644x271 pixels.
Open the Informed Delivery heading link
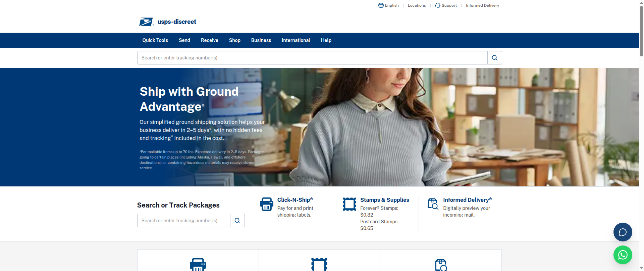(468, 200)
